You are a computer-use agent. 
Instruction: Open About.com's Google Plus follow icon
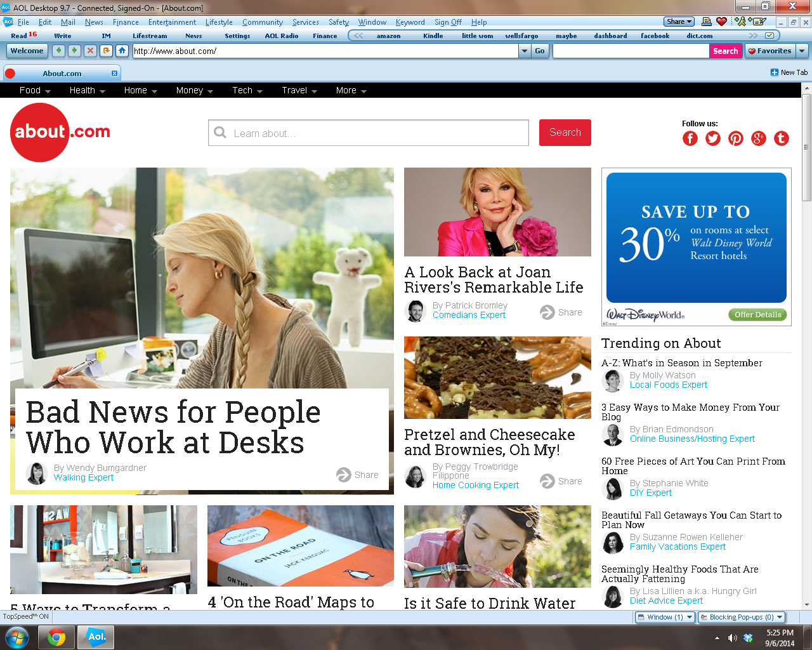759,138
